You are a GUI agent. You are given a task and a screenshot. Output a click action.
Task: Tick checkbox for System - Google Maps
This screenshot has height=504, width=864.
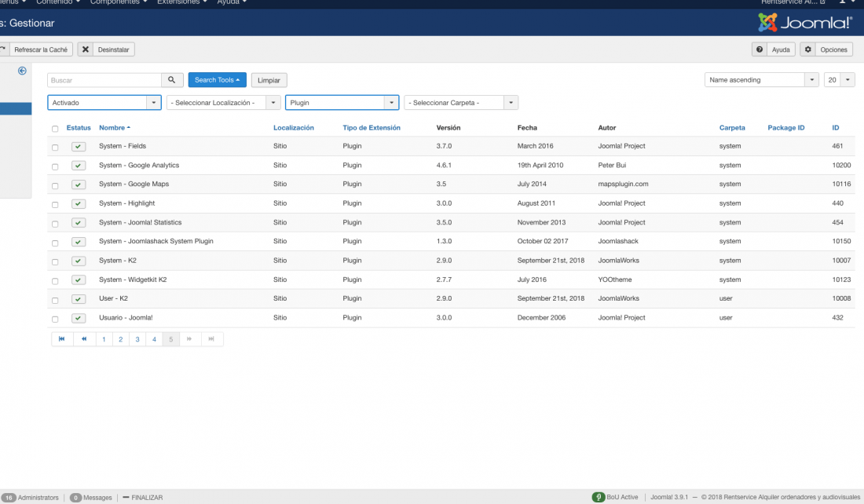[55, 185]
